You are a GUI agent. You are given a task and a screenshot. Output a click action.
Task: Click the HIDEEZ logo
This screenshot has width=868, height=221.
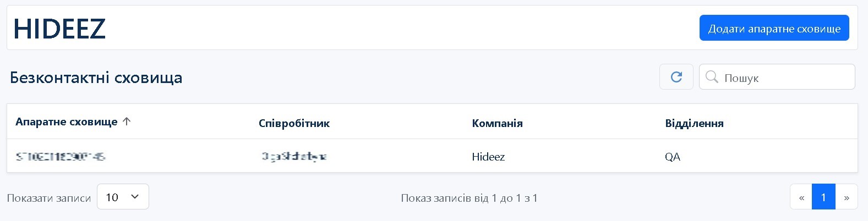tap(59, 29)
